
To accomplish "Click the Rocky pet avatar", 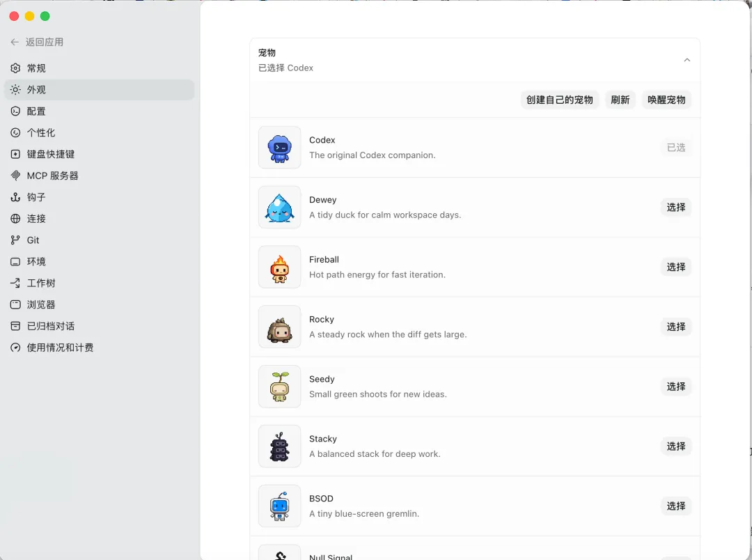I will click(280, 327).
